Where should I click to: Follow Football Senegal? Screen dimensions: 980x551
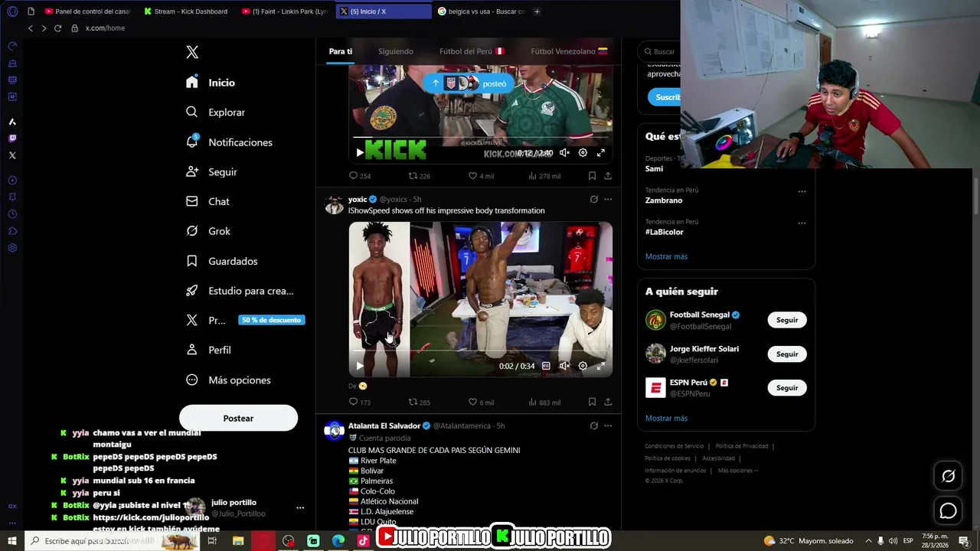click(787, 320)
